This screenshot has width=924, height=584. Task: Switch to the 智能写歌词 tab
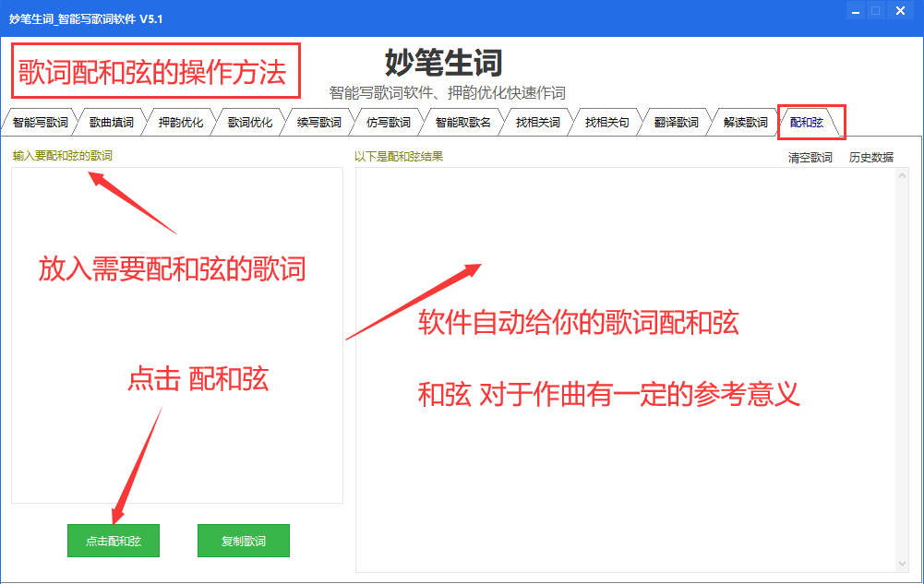(x=40, y=123)
